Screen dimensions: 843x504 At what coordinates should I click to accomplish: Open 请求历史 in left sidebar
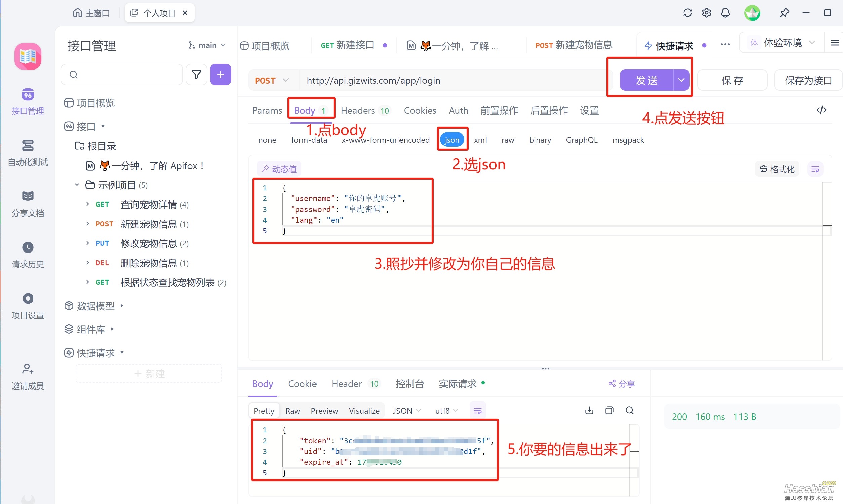coord(28,255)
